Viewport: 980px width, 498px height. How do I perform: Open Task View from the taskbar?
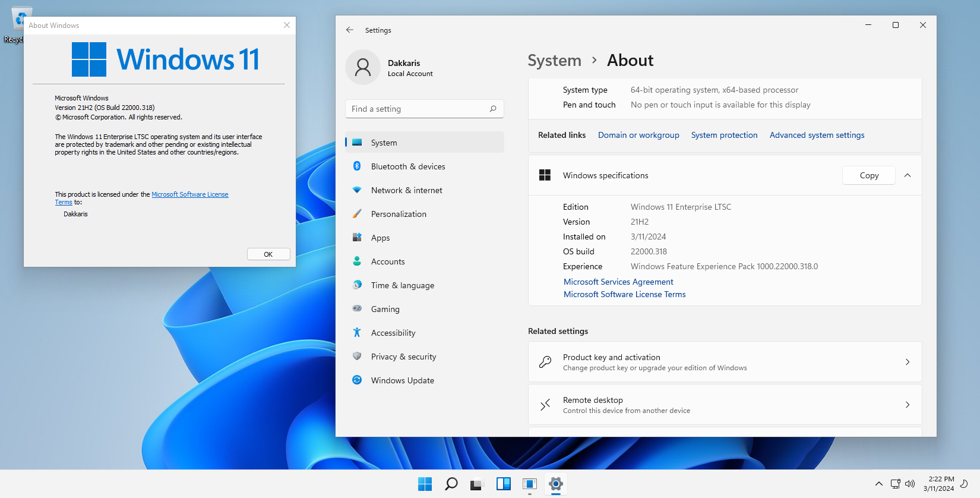(x=476, y=484)
